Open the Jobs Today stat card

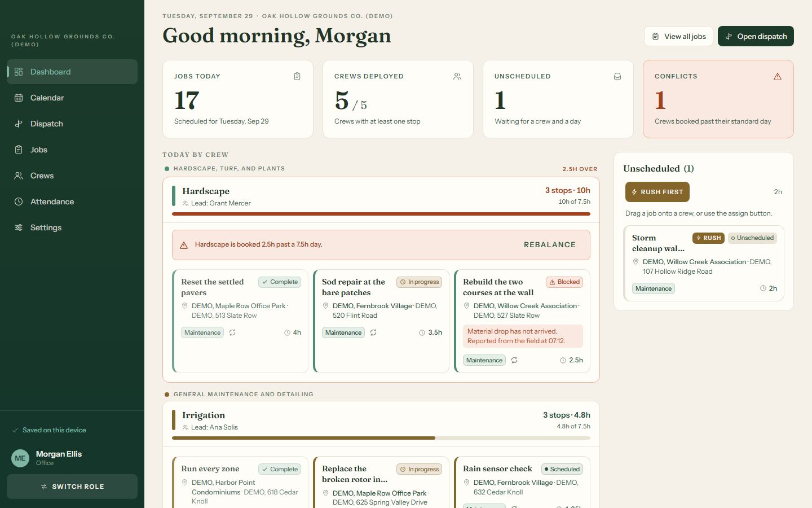(238, 99)
